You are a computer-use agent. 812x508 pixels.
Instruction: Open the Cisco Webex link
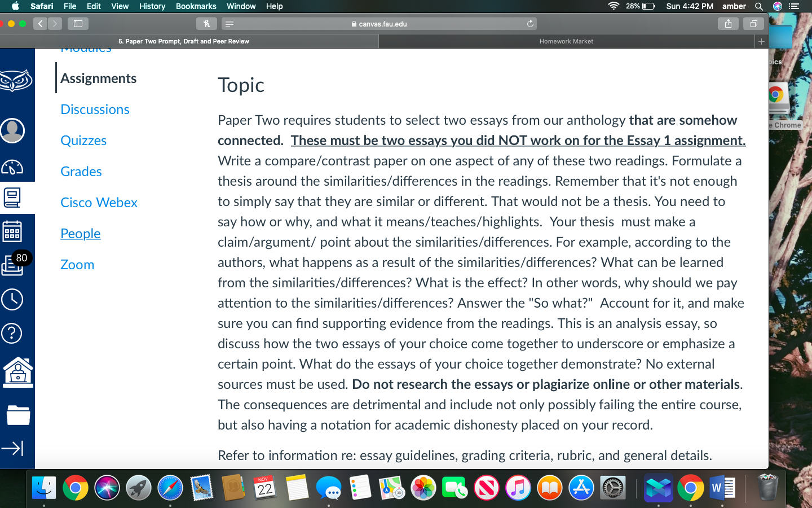[x=99, y=203]
